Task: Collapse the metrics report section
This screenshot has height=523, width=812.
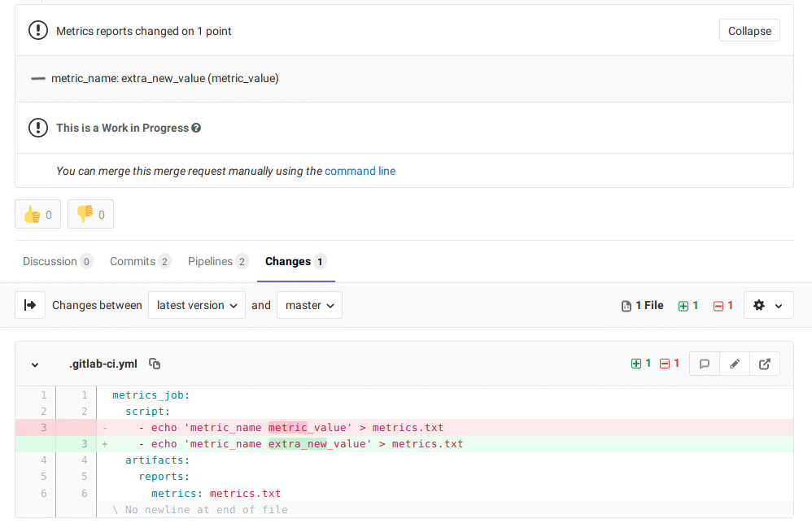Action: [x=749, y=30]
